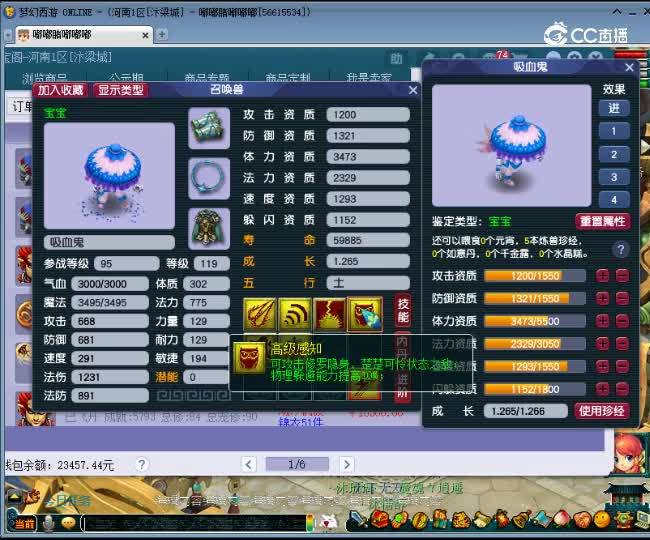Image resolution: width=650 pixels, height=540 pixels.
Task: Select effect stage 4 button
Action: 614,200
